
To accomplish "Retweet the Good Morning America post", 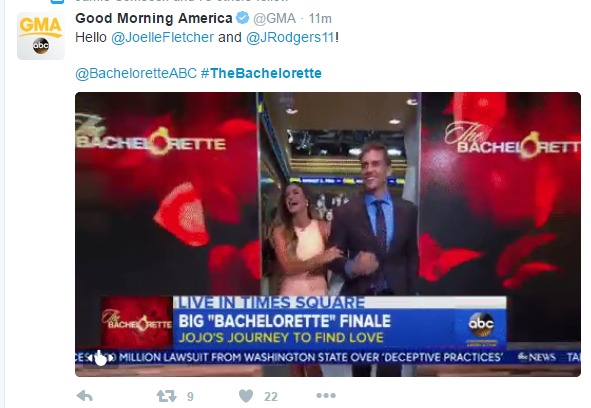I will [166, 396].
